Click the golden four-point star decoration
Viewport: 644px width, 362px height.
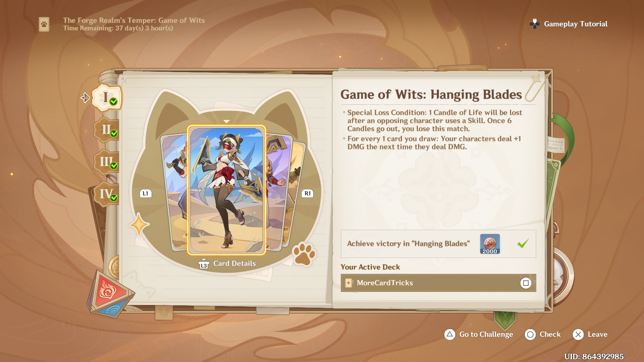[x=139, y=224]
